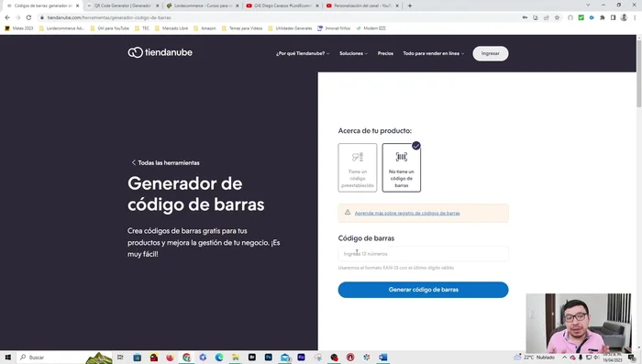Open the green checkmark extension
The width and height of the screenshot is (642, 364).
pyautogui.click(x=581, y=17)
